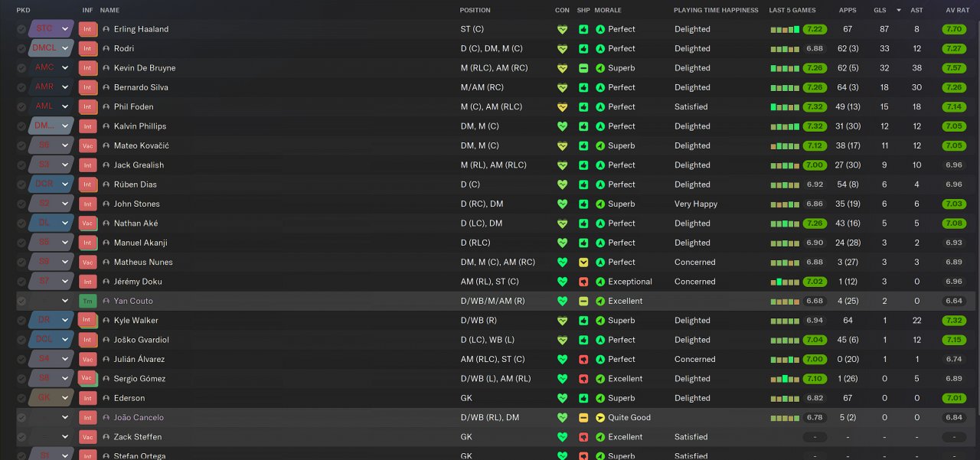Open Manuel Akanji's player profile
Screen dimensions: 980x460
pyautogui.click(x=140, y=243)
